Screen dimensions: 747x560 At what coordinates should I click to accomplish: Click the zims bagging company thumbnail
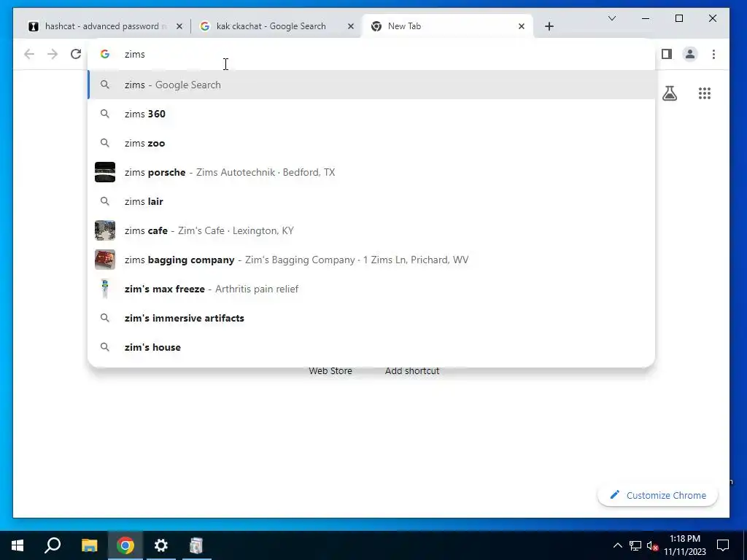click(x=105, y=260)
